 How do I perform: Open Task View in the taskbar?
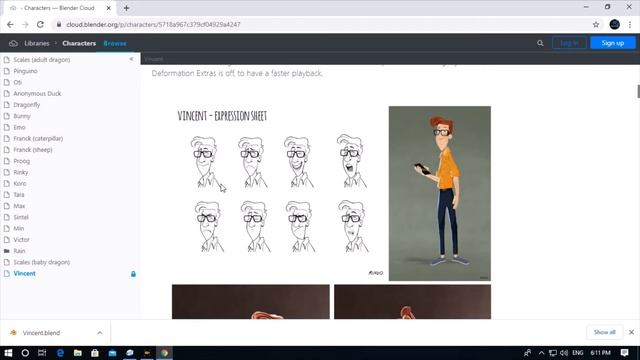[42, 353]
